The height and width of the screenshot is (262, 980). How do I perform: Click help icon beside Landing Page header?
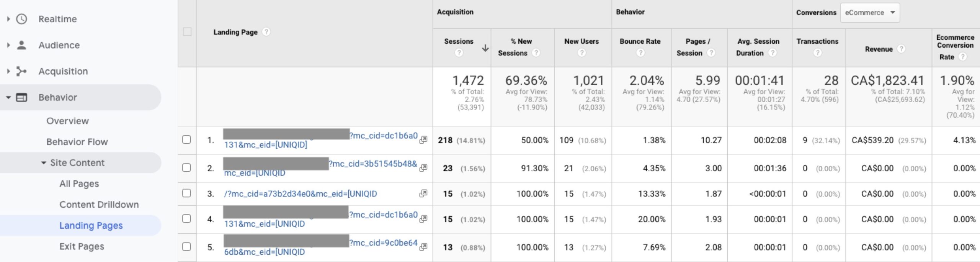(266, 32)
